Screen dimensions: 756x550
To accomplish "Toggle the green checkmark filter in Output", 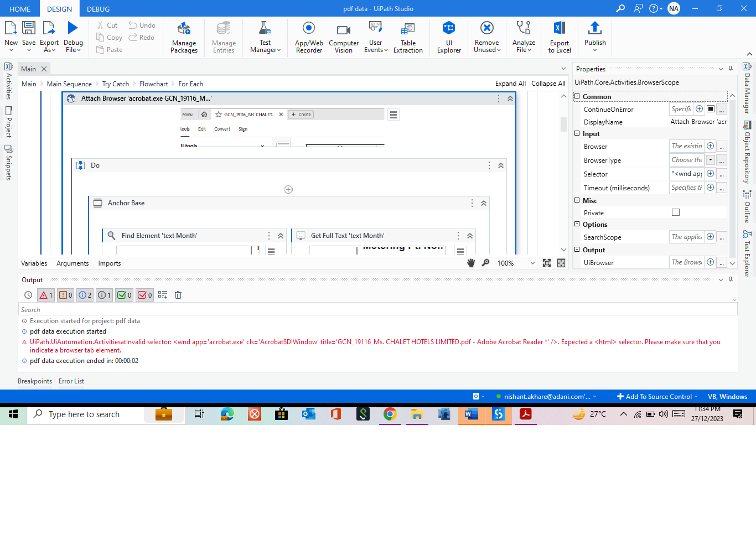I will 124,295.
